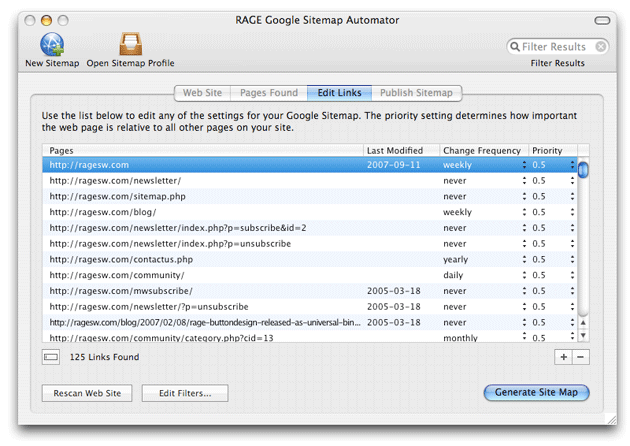Select the index.php?p=subscribe&id=2 row
The width and height of the screenshot is (630, 446).
click(x=309, y=228)
